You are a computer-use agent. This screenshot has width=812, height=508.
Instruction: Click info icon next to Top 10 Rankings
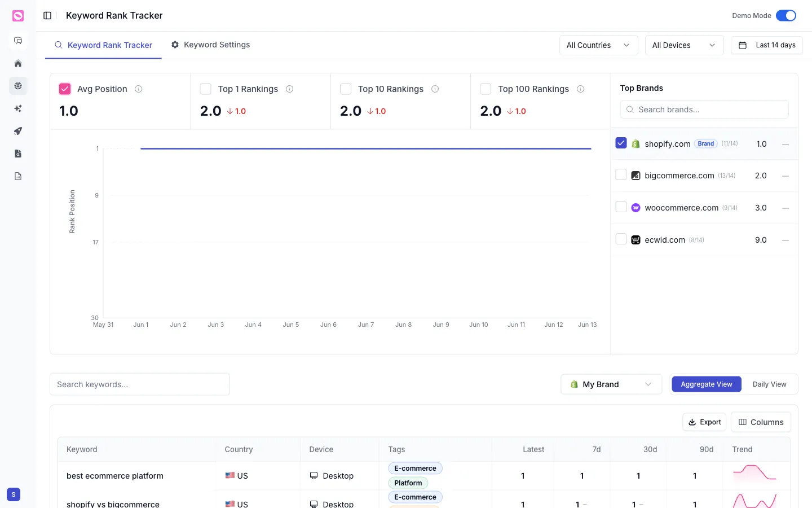[435, 89]
